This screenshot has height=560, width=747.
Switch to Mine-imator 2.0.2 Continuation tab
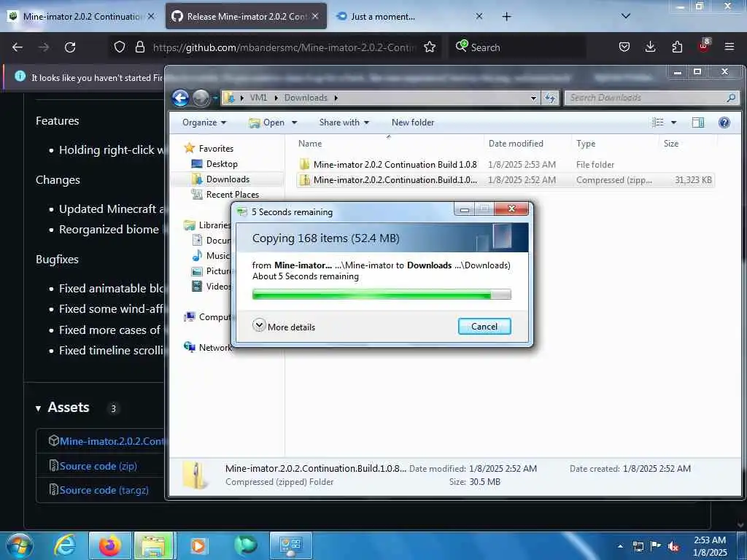[x=82, y=17]
